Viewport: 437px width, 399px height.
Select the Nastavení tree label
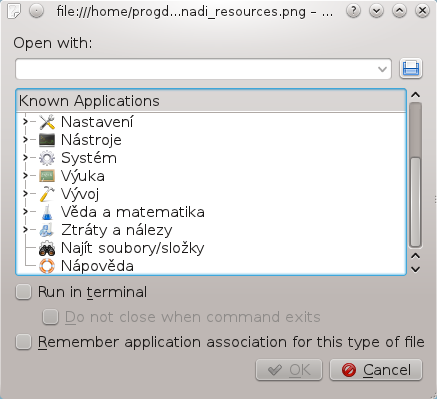97,122
